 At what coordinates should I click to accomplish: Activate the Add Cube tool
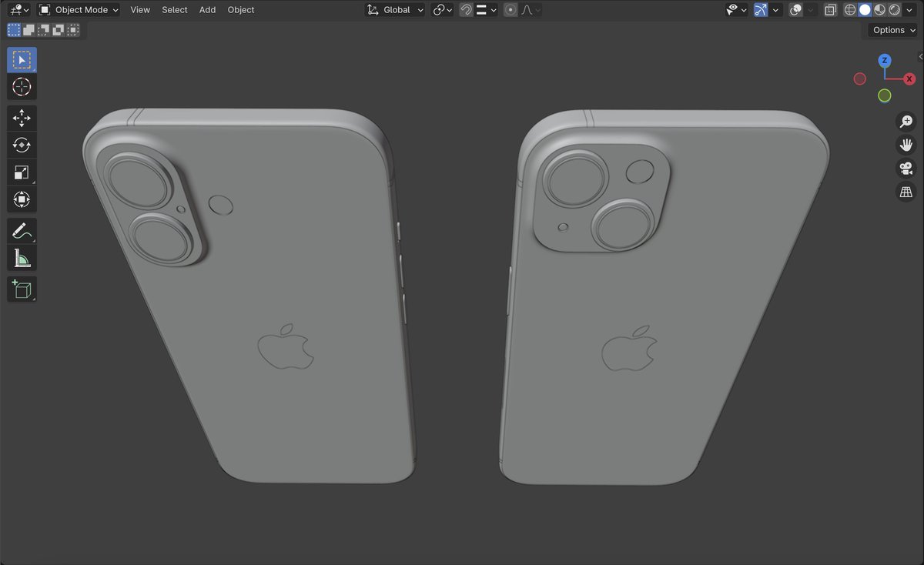22,289
